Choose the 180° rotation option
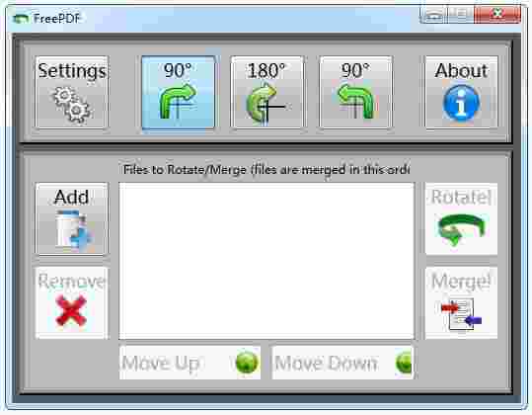 pos(267,92)
